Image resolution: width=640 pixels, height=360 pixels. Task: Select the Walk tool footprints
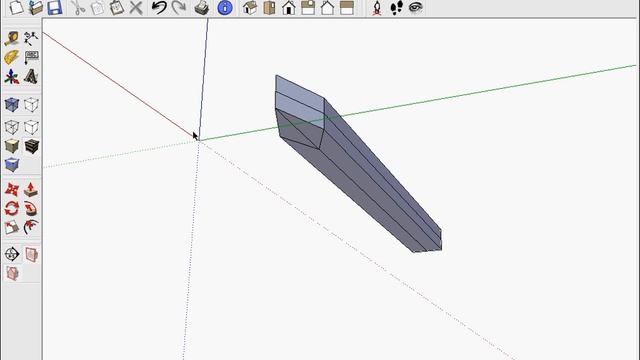point(396,7)
